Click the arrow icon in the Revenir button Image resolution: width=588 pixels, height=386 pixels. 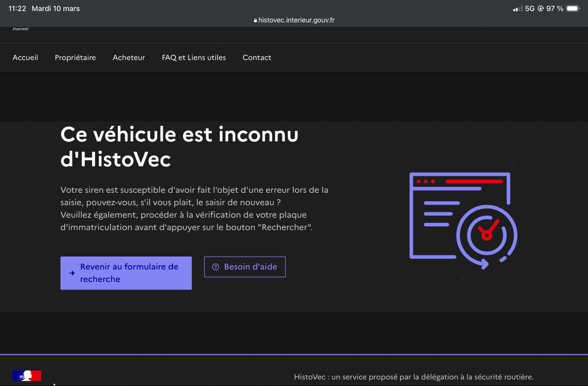72,273
